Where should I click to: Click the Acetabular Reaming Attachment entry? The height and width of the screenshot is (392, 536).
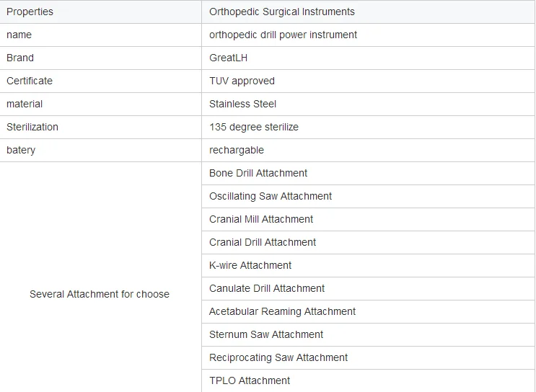tap(282, 311)
